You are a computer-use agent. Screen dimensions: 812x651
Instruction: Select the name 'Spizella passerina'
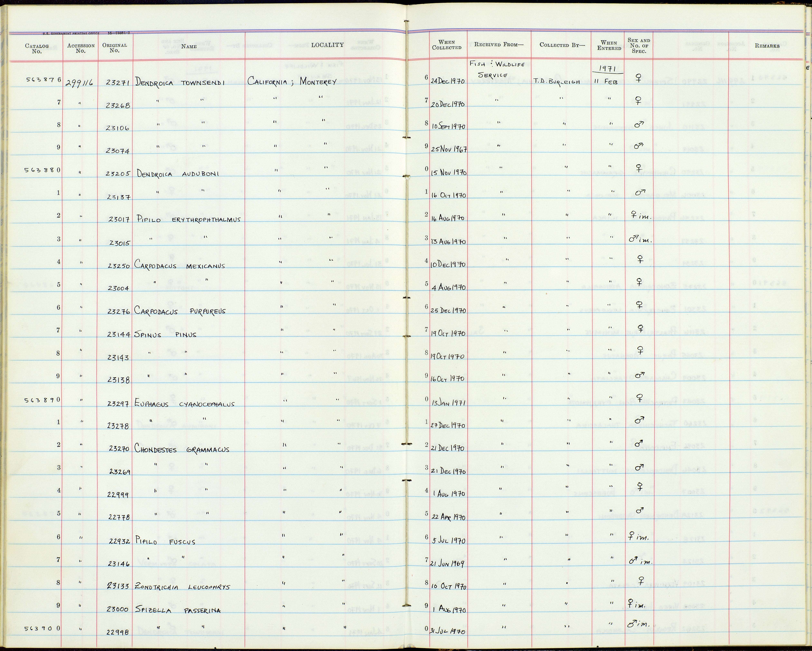click(178, 610)
